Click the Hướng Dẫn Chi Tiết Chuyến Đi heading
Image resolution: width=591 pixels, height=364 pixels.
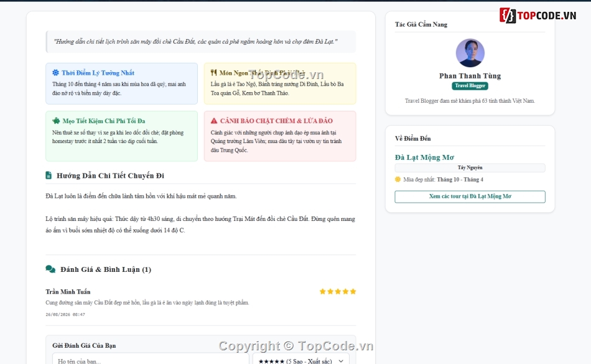110,175
